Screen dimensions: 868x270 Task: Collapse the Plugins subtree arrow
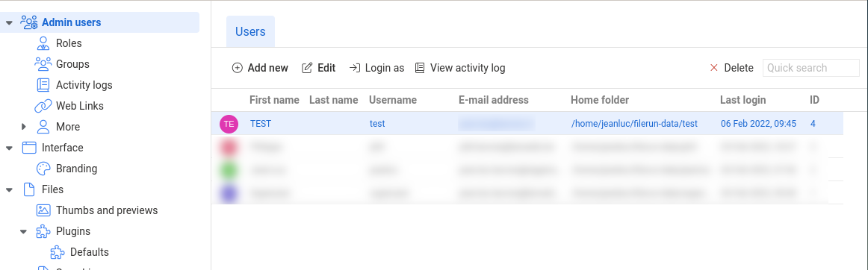[23, 231]
